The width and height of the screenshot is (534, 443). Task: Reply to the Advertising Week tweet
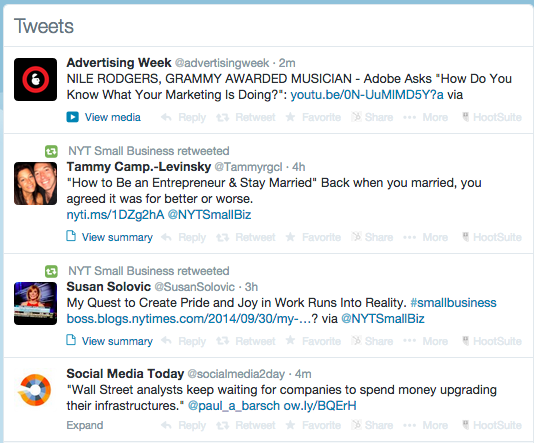pos(183,117)
